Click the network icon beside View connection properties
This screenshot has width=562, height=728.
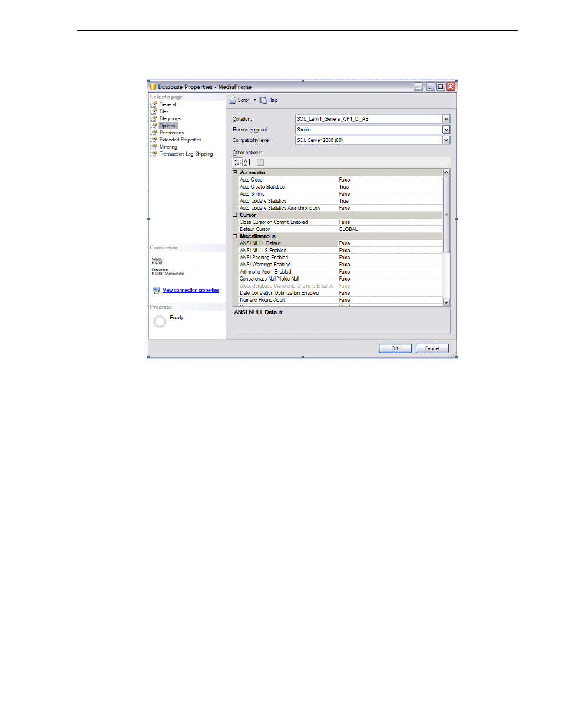click(x=156, y=290)
